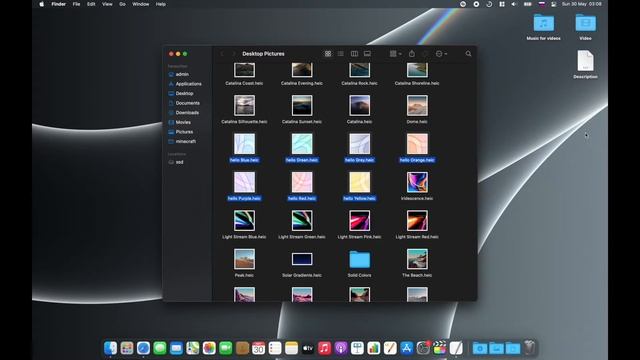Viewport: 640px width, 360px height.
Task: Switch Finder to icon view
Action: 328,54
